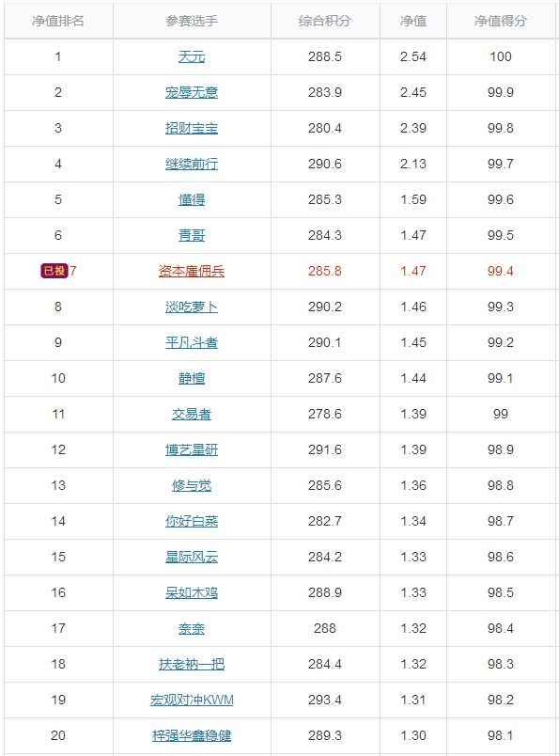Viewport: 559px width, 756px height.
Task: Open the 青哥 contestant link
Action: pyautogui.click(x=192, y=235)
